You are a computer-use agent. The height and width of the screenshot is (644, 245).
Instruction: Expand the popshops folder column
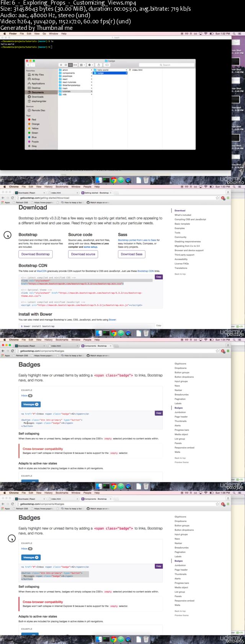point(91,76)
